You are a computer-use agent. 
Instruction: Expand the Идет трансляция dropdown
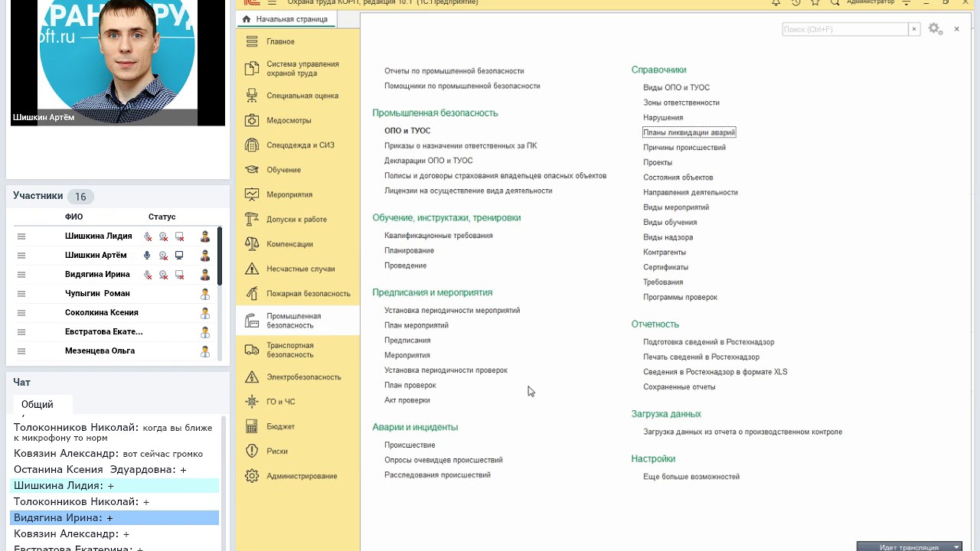click(x=956, y=547)
